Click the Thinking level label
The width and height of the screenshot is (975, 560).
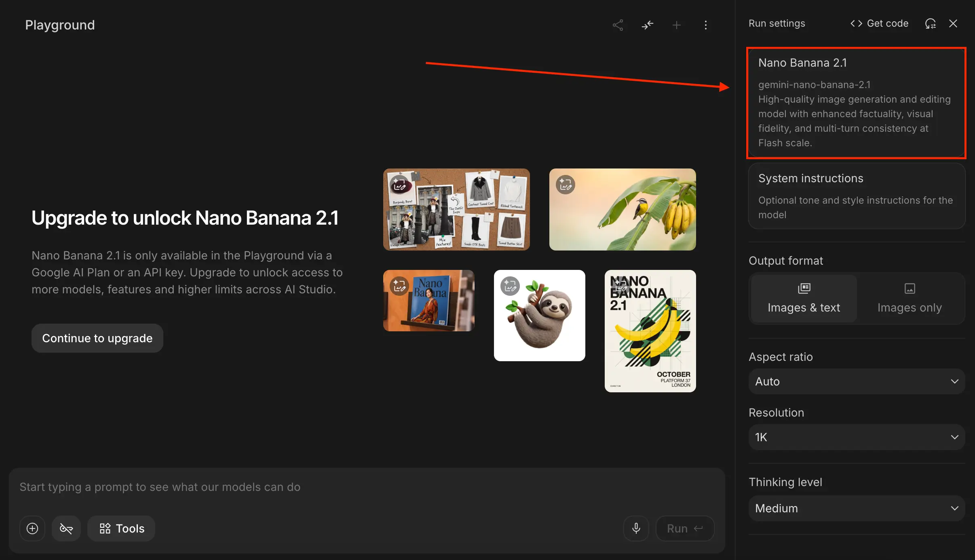pos(785,482)
